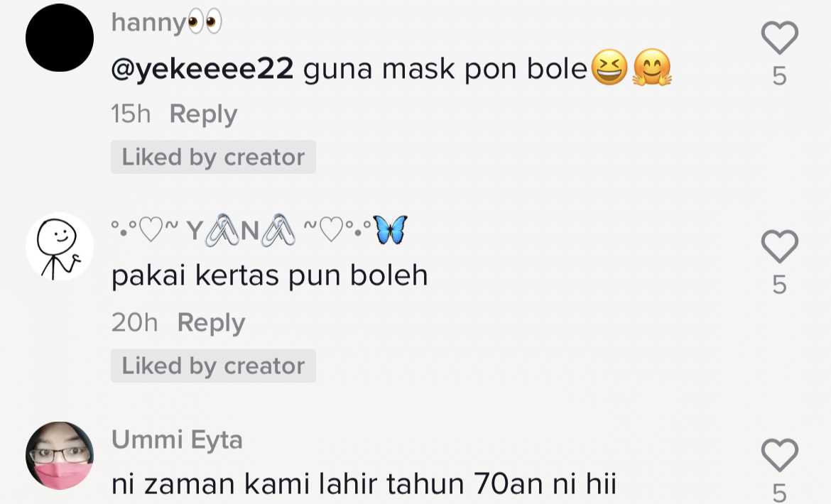Open the stick figure avatar profile

tap(60, 246)
